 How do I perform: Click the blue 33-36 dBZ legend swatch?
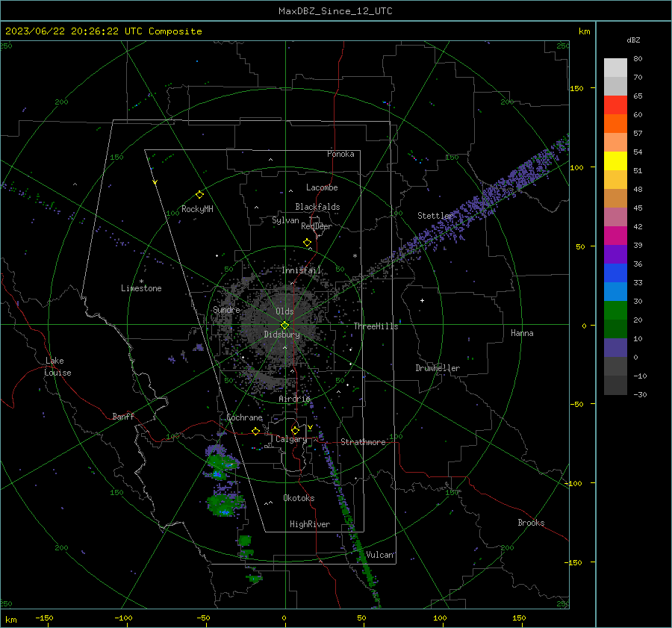point(615,273)
